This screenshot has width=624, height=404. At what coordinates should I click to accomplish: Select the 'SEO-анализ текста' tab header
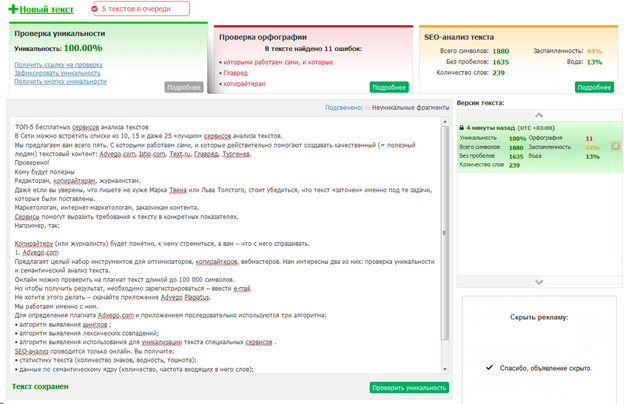pos(459,37)
